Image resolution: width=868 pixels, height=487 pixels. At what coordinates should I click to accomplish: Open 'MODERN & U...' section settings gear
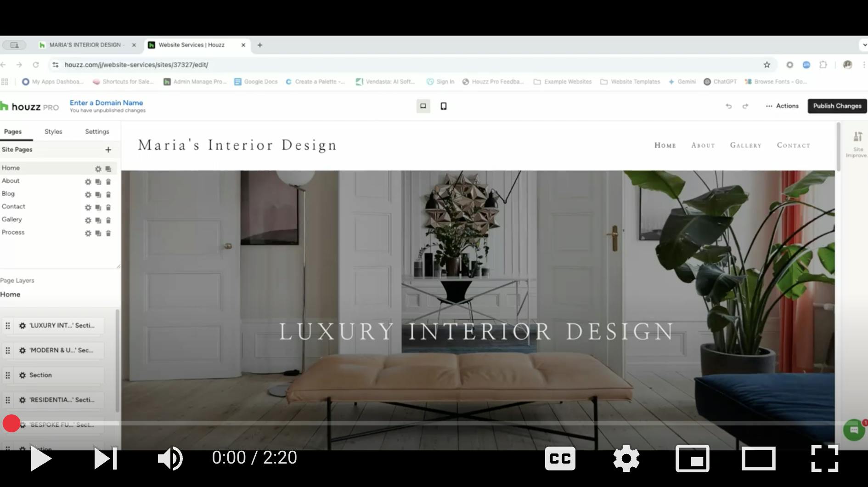[22, 350]
